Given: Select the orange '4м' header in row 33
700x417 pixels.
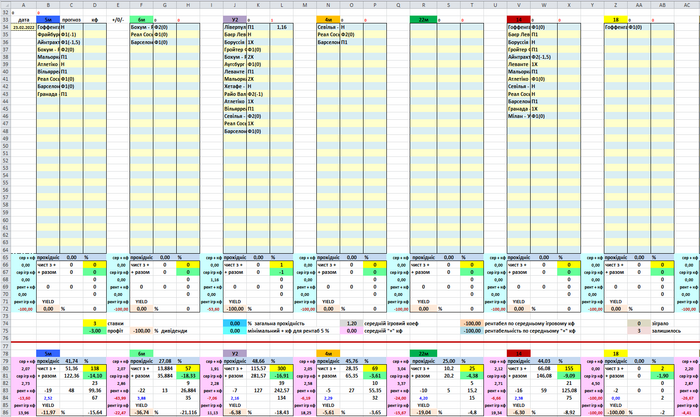Looking at the screenshot, I should click(x=328, y=20).
